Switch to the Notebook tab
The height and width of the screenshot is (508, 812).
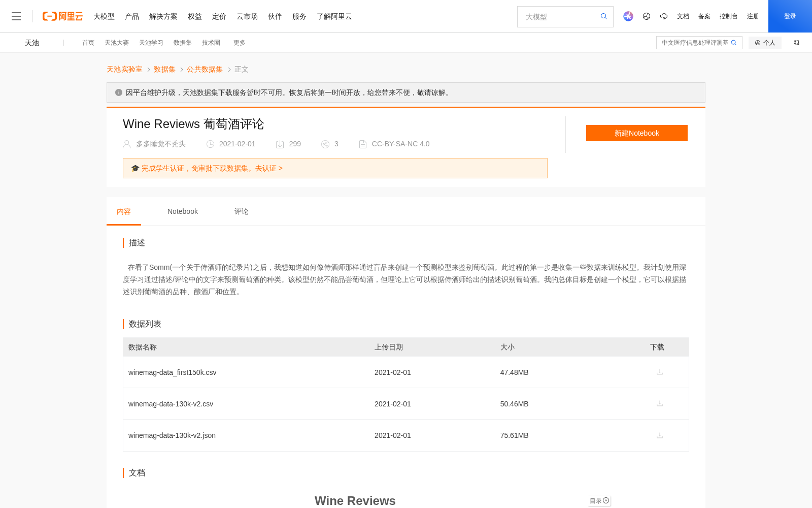(183, 211)
